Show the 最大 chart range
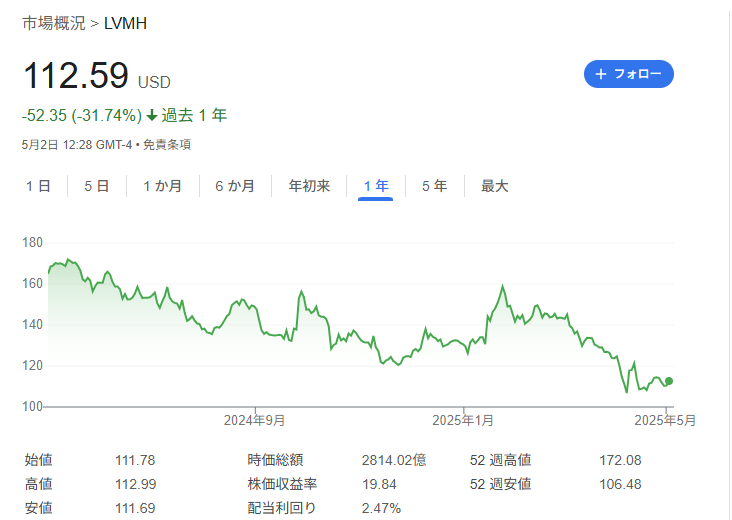 [494, 186]
